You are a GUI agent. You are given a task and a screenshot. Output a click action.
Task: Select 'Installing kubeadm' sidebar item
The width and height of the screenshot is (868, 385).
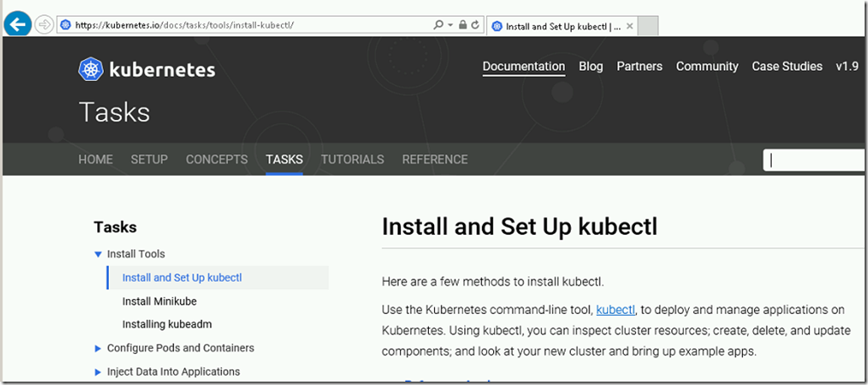[166, 324]
